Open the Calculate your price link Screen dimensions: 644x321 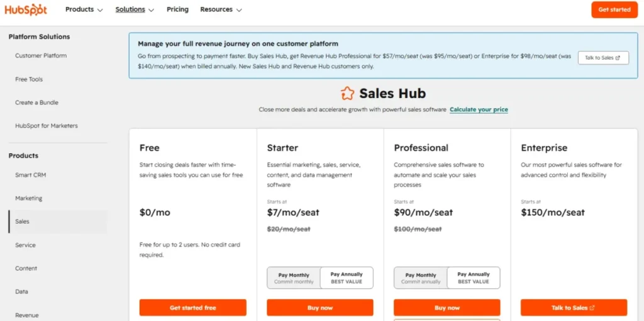pyautogui.click(x=479, y=109)
